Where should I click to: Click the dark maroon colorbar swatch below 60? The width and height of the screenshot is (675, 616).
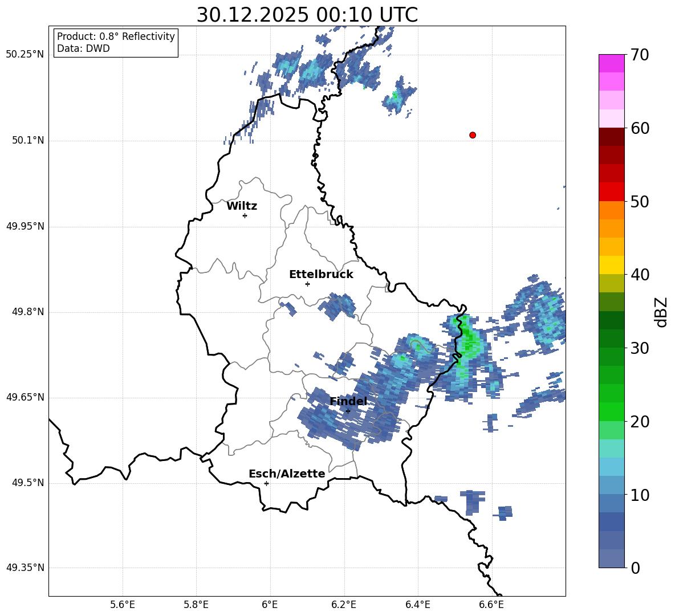pyautogui.click(x=611, y=137)
